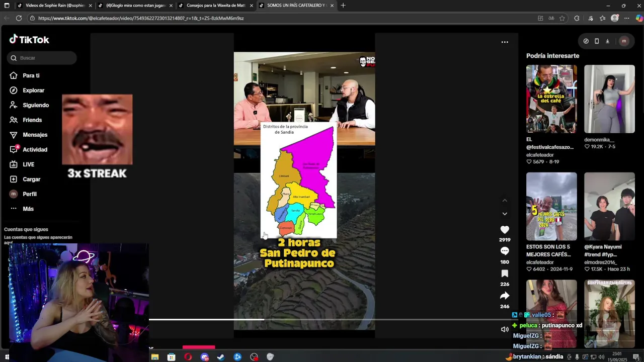Click the Buscar search field

pos(42,58)
